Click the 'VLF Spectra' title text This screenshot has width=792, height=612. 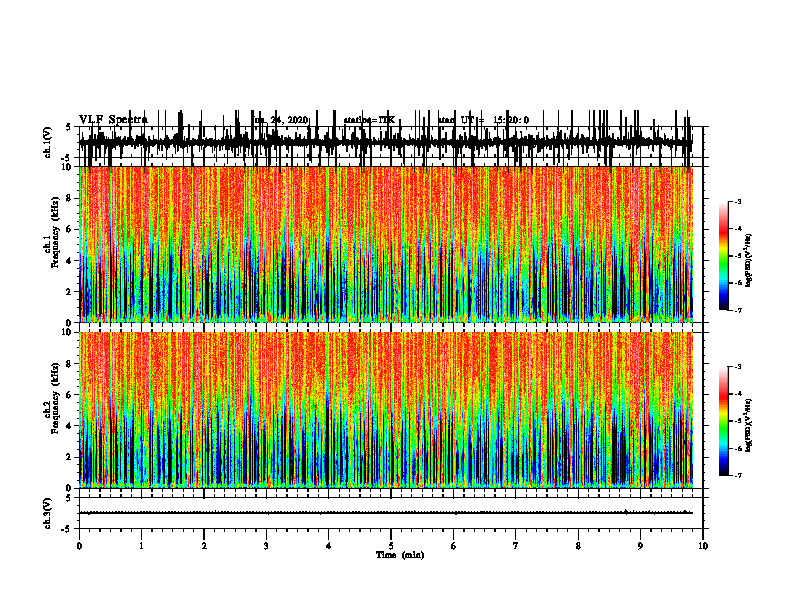[x=113, y=120]
